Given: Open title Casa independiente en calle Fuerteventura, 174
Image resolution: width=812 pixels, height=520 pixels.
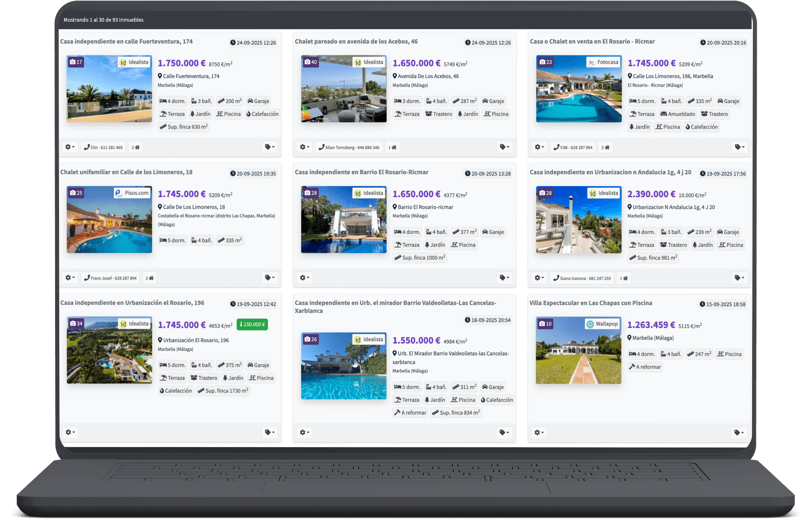Looking at the screenshot, I should coord(126,41).
